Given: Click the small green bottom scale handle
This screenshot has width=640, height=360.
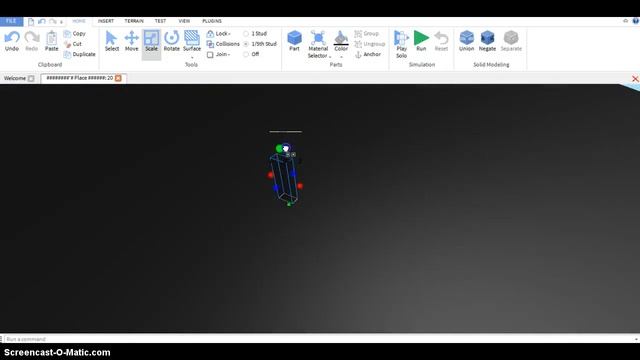Looking at the screenshot, I should point(289,204).
